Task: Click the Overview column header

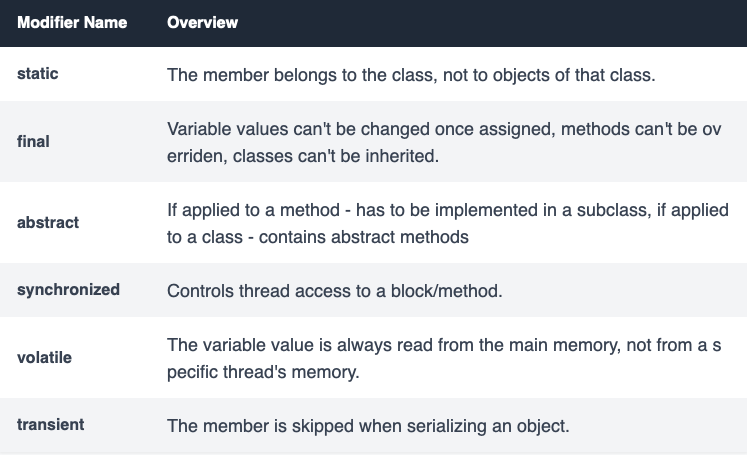Action: [203, 22]
